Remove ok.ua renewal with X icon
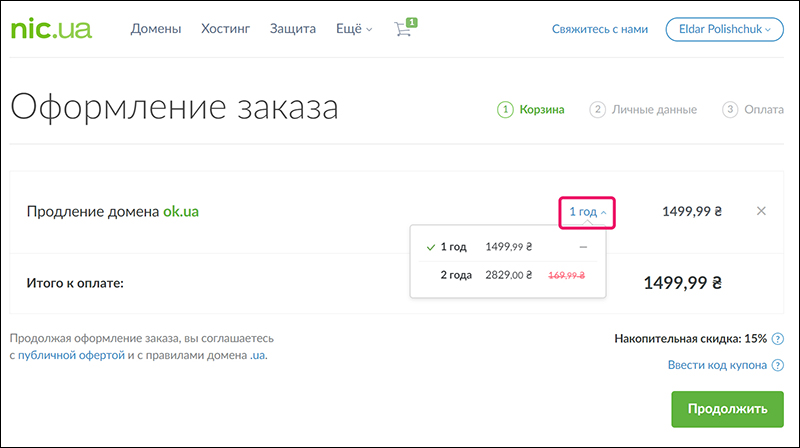Image resolution: width=800 pixels, height=448 pixels. point(761,211)
